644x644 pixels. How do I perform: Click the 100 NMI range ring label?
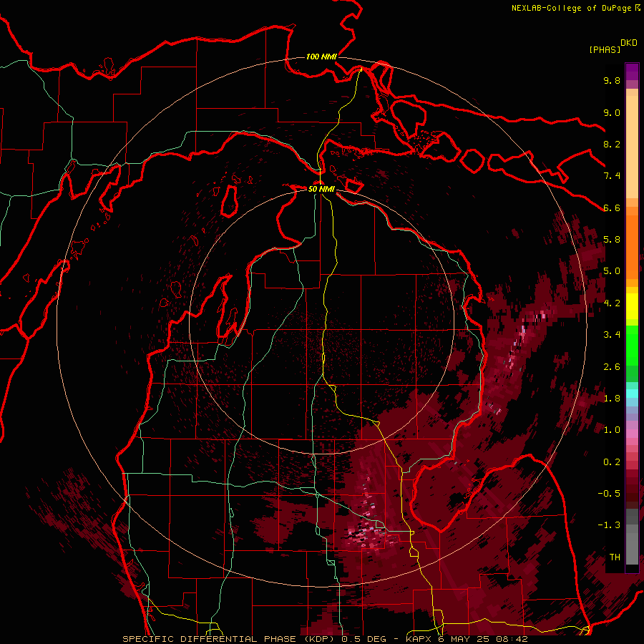pyautogui.click(x=321, y=57)
